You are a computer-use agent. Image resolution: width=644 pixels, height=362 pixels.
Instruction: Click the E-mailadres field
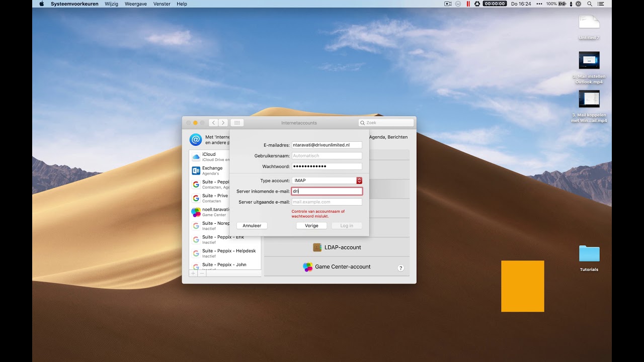point(327,145)
